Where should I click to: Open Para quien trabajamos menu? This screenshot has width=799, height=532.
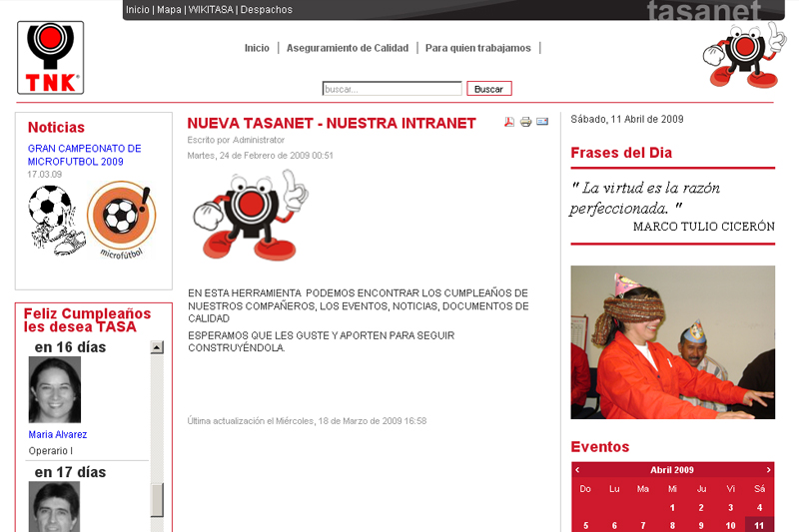(x=478, y=48)
